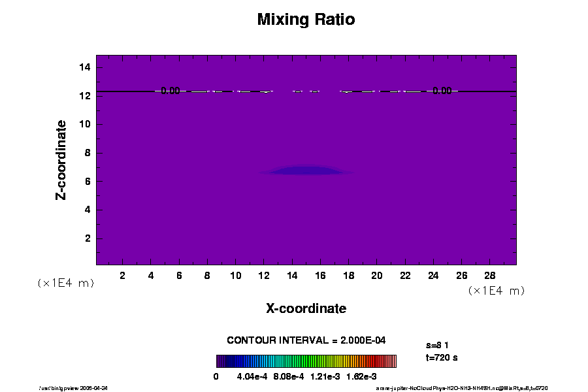Viewport: 588px width, 392px height.
Task: Click X-axis tick label "2"
Action: tap(122, 276)
